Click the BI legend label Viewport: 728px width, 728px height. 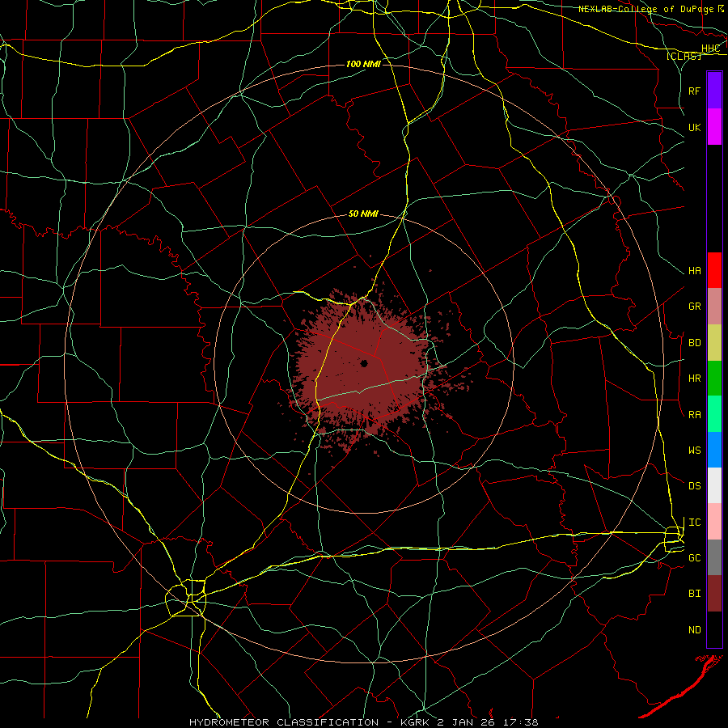tap(694, 594)
